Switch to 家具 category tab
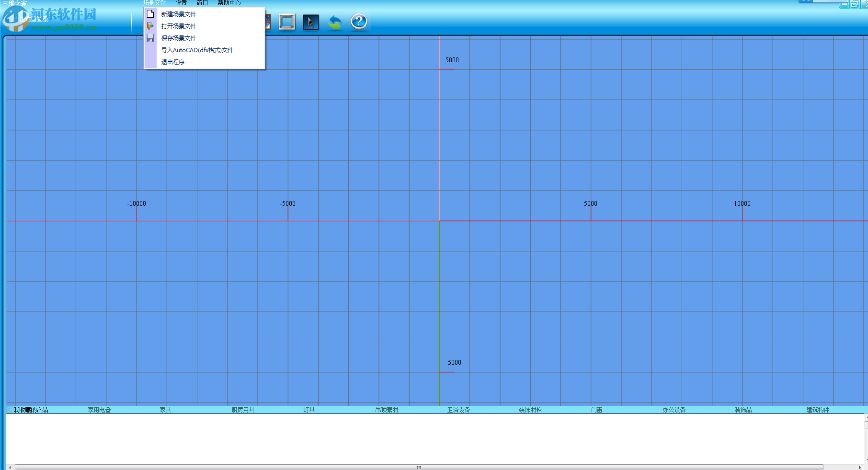The width and height of the screenshot is (868, 470). tap(165, 410)
